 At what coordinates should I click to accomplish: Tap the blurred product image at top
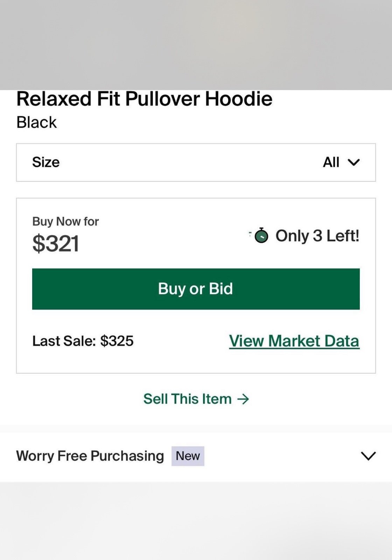tap(196, 45)
